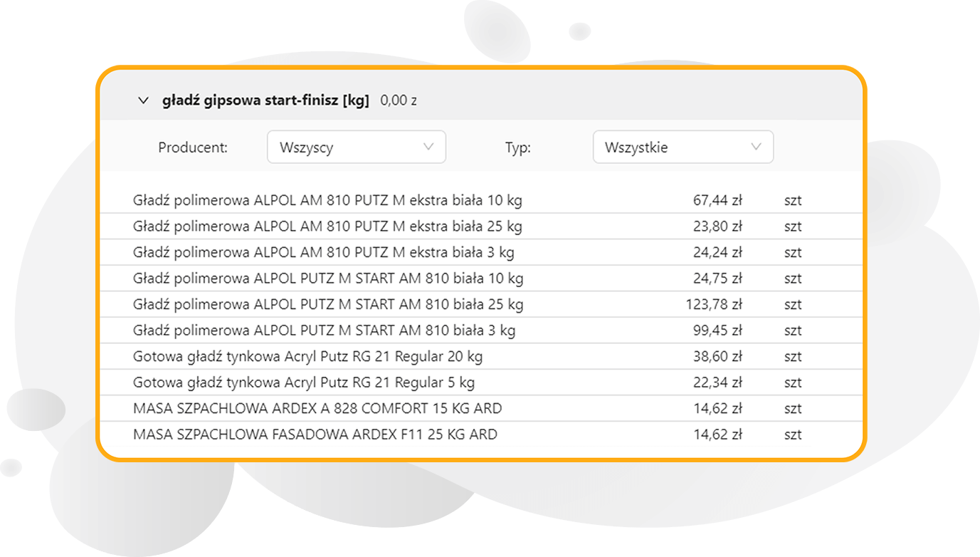Viewport: 980px width, 557px height.
Task: Choose MASA SZPACHLOWA FASADOWA ARDEX F11 row
Action: pos(315,434)
